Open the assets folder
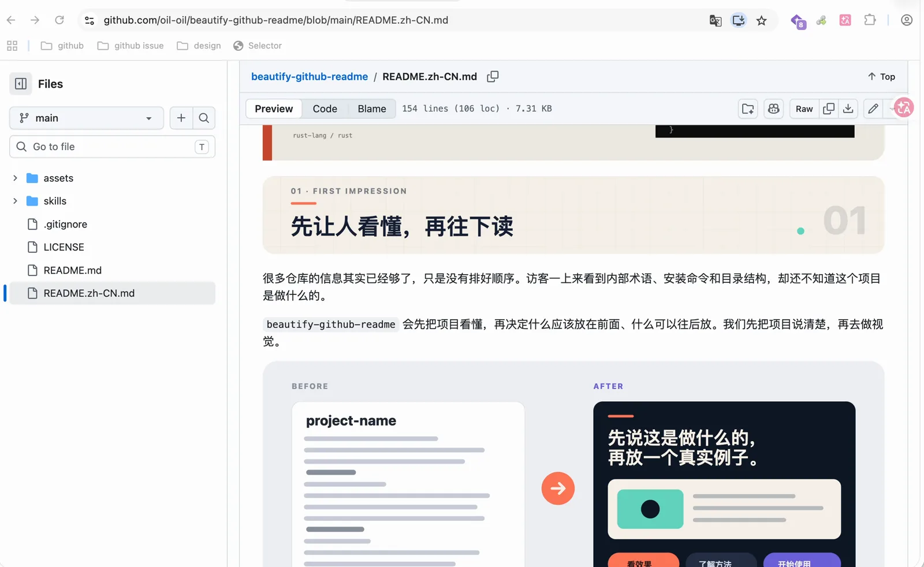Viewport: 924px width, 567px height. pyautogui.click(x=58, y=178)
